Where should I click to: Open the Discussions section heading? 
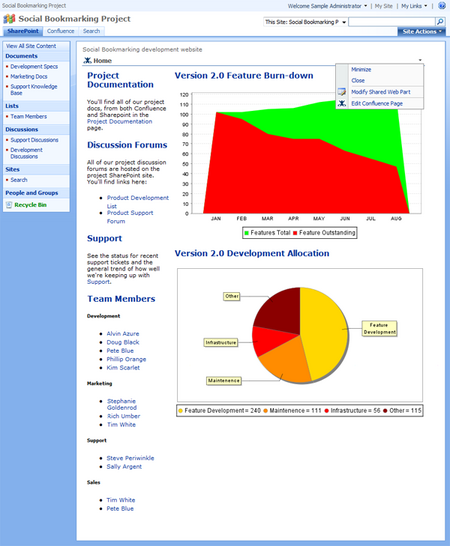[22, 129]
